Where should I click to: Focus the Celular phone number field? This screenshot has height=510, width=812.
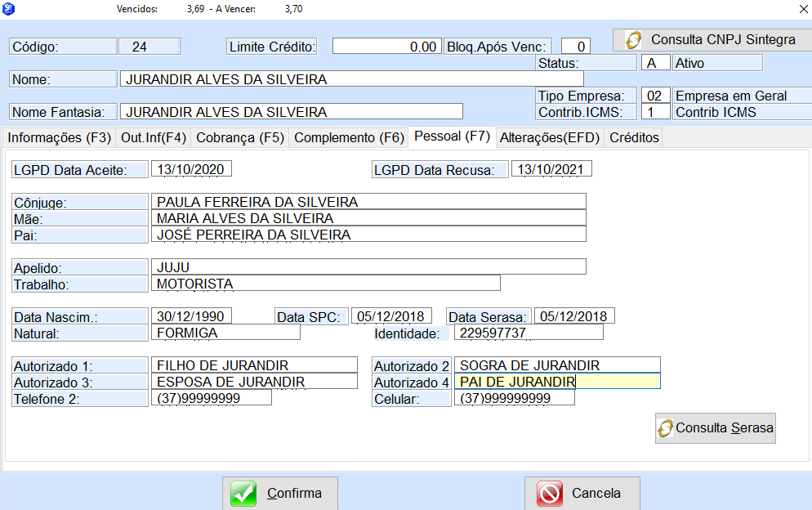(514, 398)
